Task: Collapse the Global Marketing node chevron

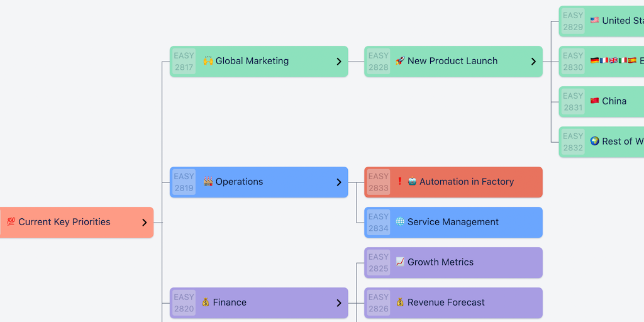Action: tap(339, 62)
